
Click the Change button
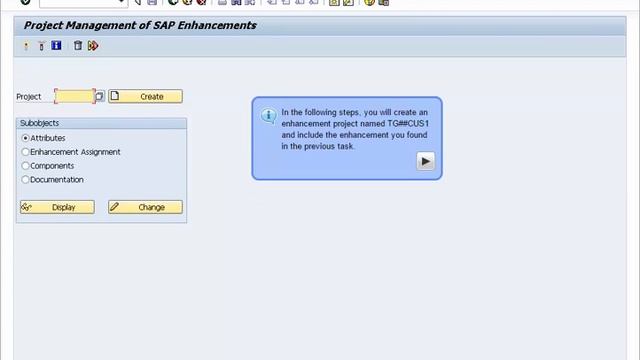coord(145,207)
